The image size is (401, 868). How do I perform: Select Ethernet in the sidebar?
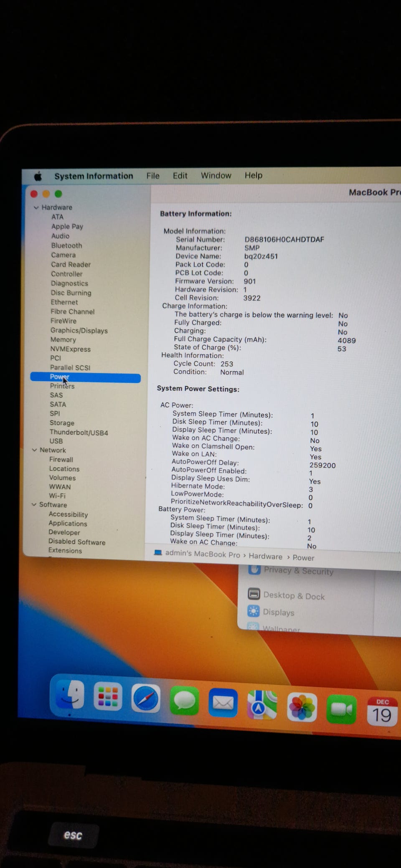point(64,302)
